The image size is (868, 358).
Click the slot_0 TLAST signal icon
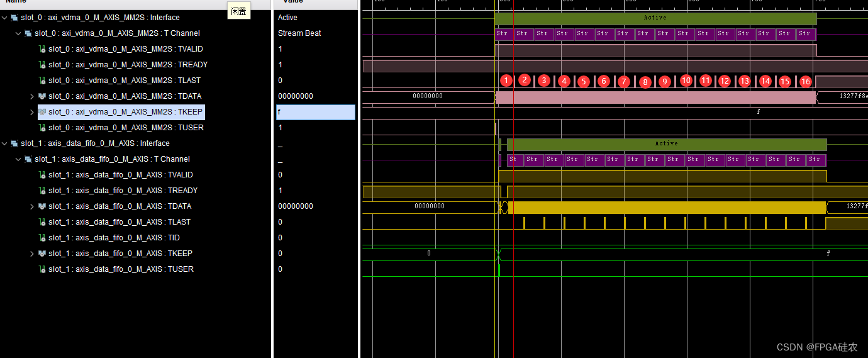pyautogui.click(x=42, y=81)
